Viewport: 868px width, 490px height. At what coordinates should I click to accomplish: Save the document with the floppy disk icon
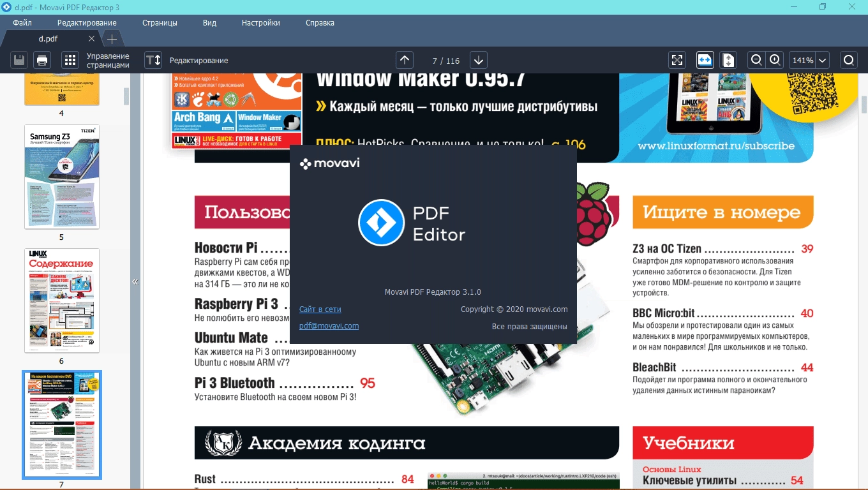tap(20, 61)
